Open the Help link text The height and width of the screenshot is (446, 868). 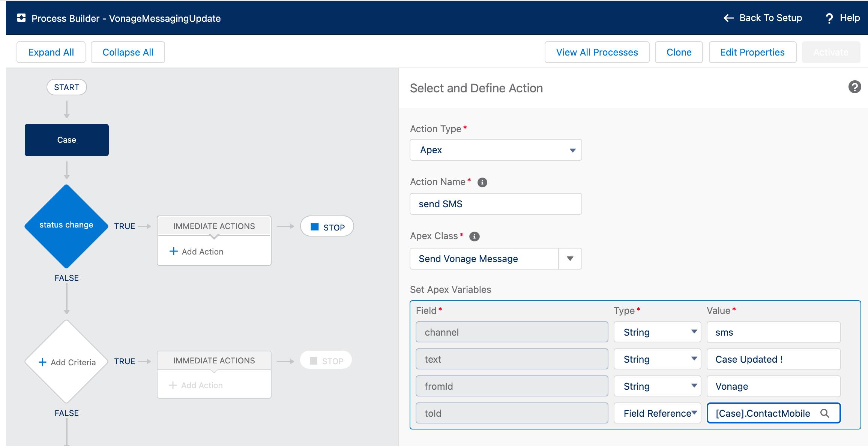point(850,18)
